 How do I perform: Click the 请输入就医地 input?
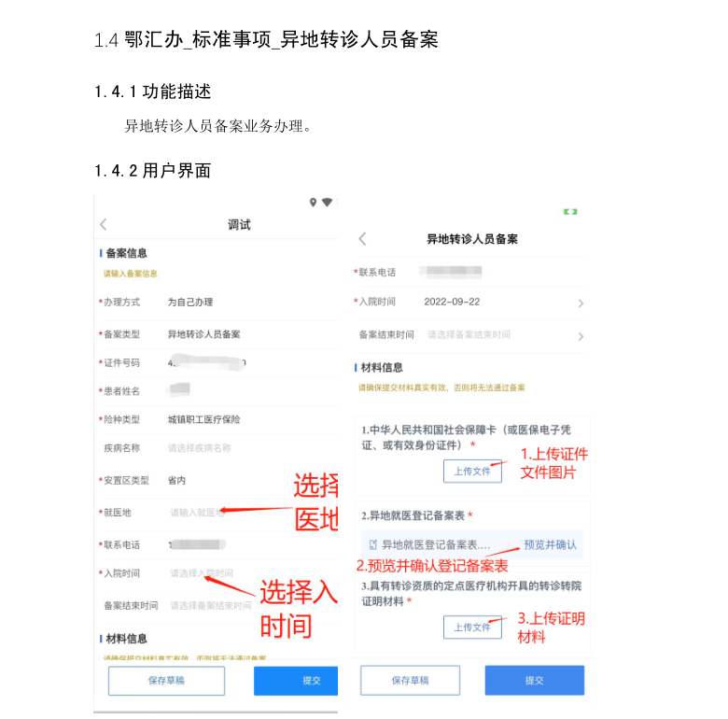tap(197, 513)
